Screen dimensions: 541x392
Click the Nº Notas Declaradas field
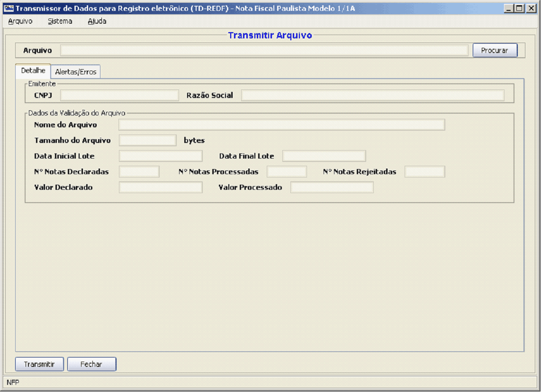click(139, 171)
